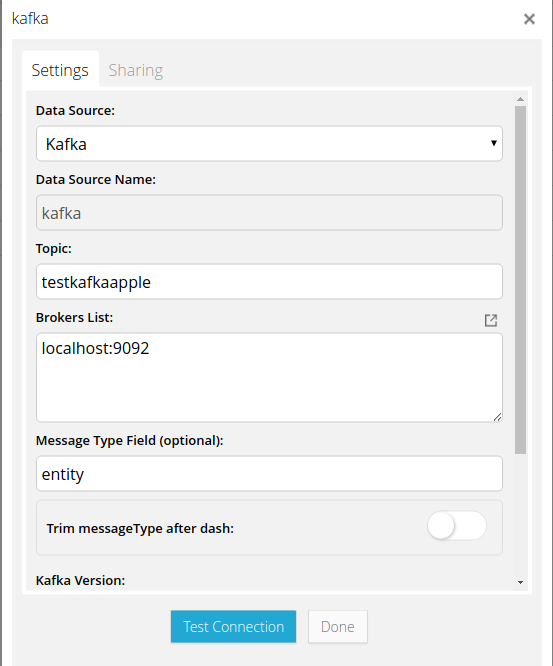Switch to the Sharing tab
Image resolution: width=553 pixels, height=666 pixels.
(136, 70)
